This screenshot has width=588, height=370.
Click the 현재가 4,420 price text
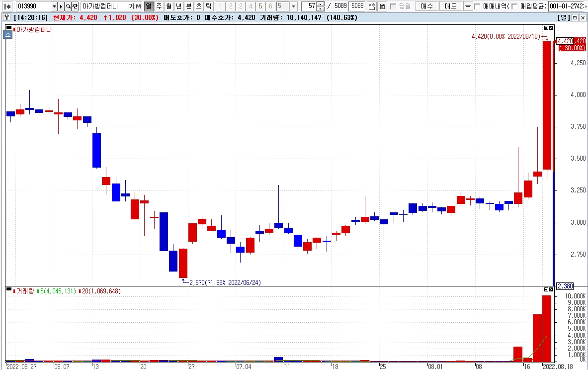tap(75, 17)
